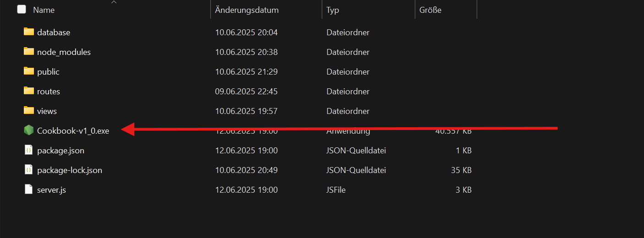Select the package.json file icon
Screen dimensions: 644x238
(x=29, y=150)
